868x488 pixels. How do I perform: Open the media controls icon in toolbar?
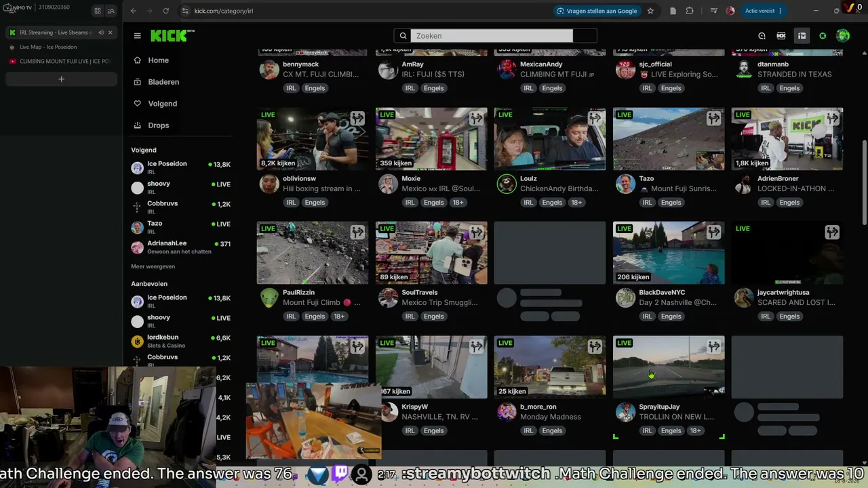(713, 11)
